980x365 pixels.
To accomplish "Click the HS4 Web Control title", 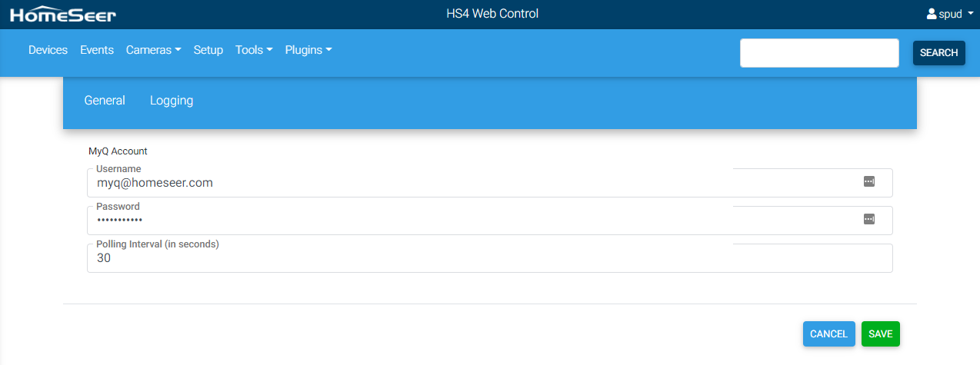I will [x=492, y=14].
